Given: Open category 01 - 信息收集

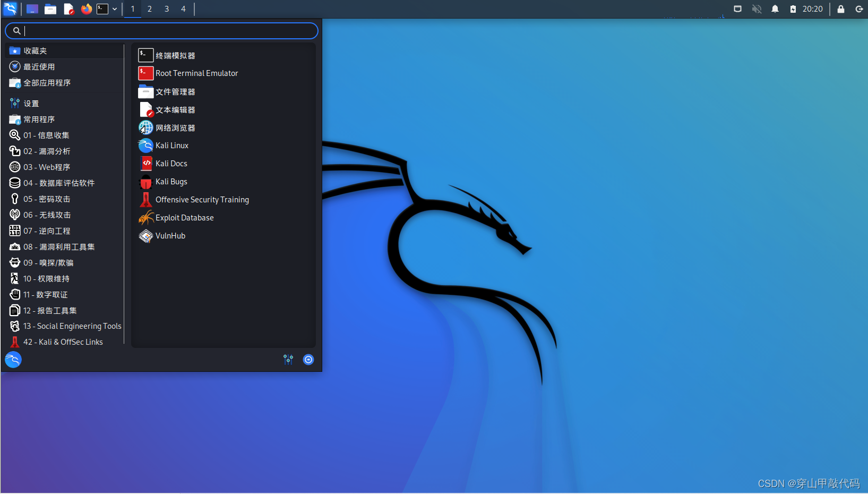Looking at the screenshot, I should 64,135.
